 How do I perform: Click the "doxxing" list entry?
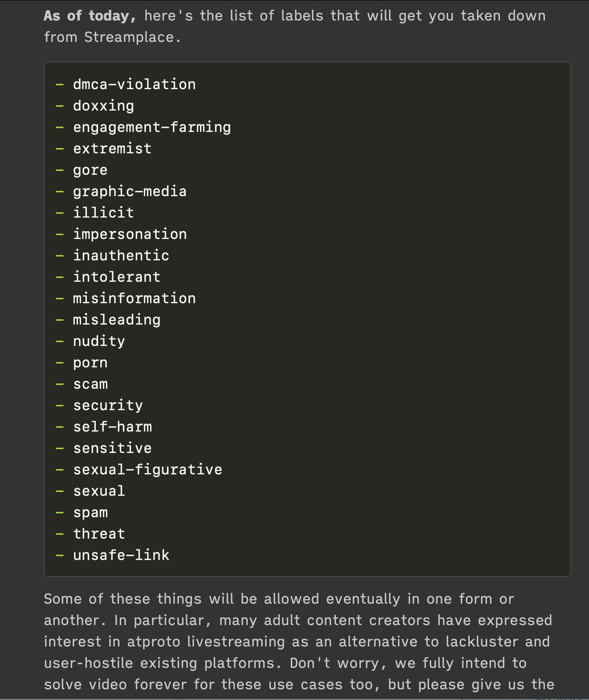pyautogui.click(x=103, y=106)
